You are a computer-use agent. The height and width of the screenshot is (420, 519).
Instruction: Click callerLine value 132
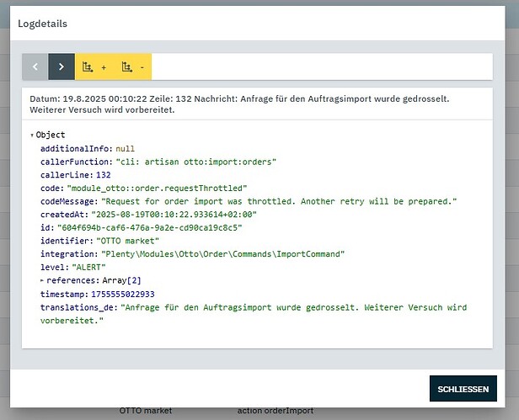pyautogui.click(x=104, y=175)
